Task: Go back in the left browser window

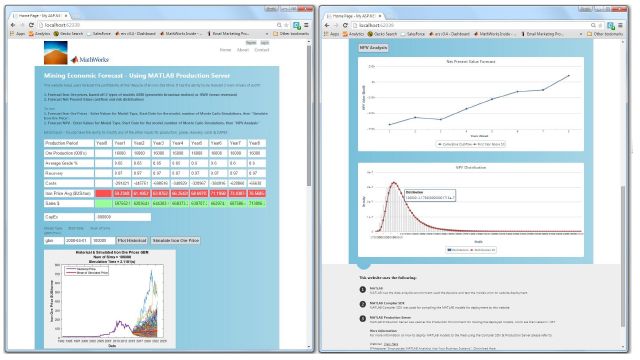Action: [13, 25]
